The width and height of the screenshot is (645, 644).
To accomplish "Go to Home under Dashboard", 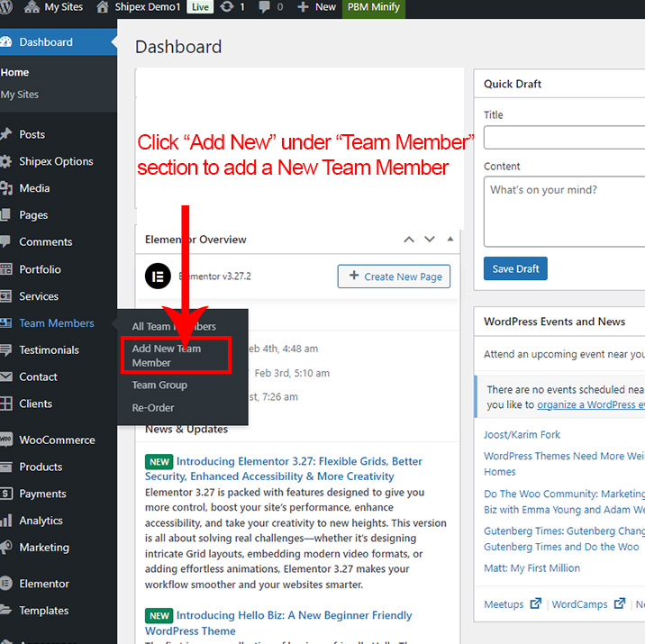I will [x=14, y=72].
